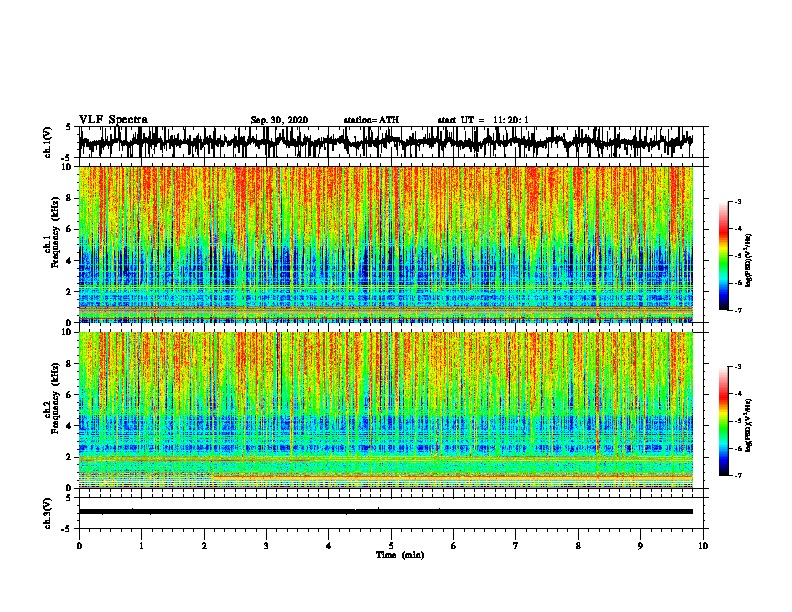The image size is (792, 612).
Task: Click the "4" kHz tick of ch.1 spectrogram
Action: tap(69, 261)
